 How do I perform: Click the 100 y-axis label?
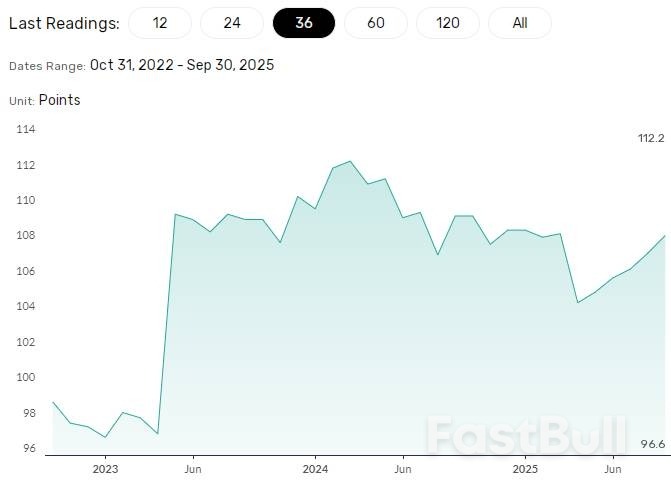pos(25,378)
